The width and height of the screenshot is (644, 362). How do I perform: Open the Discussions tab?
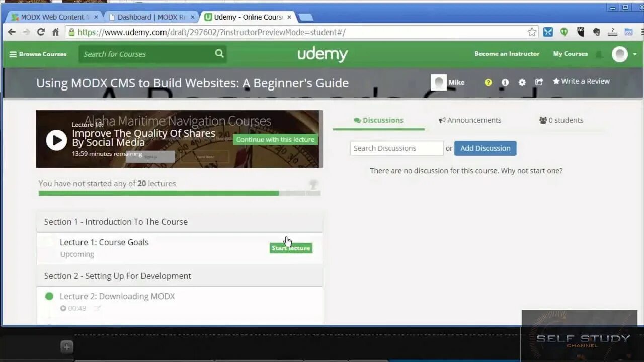[379, 120]
